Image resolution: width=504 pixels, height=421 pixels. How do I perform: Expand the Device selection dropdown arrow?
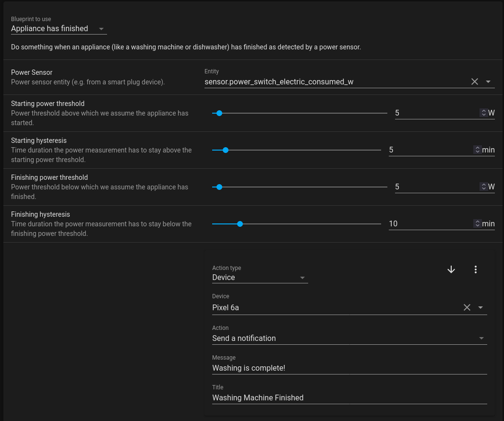(x=480, y=307)
